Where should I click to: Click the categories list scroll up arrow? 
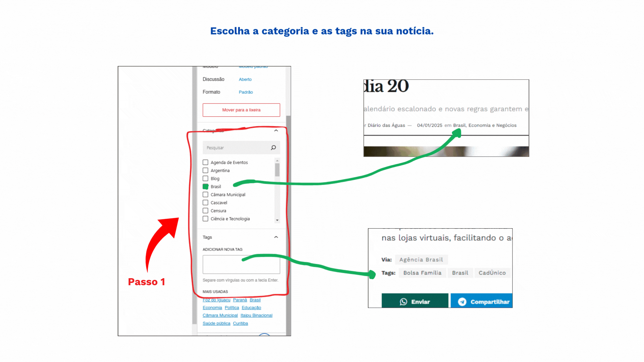click(x=277, y=161)
